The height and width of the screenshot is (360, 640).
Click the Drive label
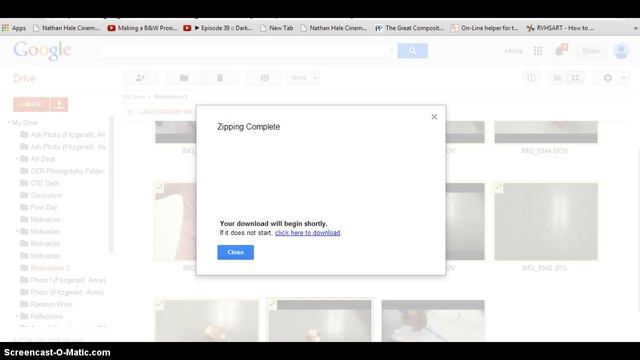click(24, 78)
